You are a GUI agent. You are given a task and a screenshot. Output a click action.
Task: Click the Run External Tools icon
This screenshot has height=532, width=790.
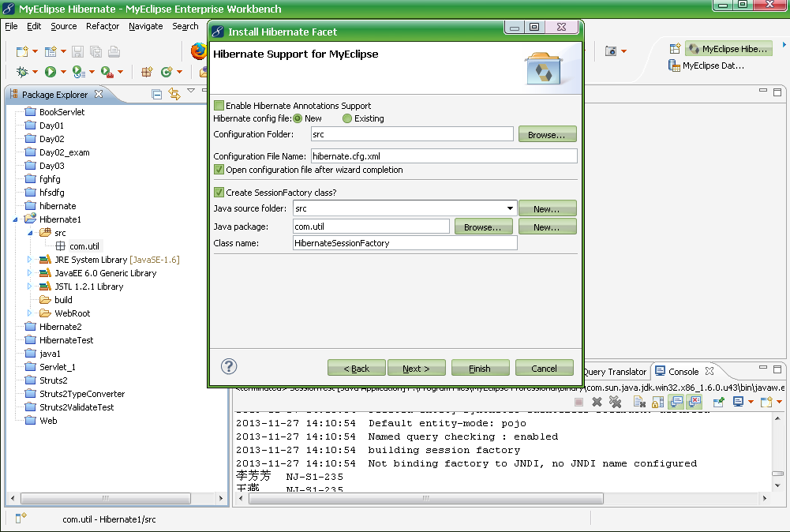(x=107, y=72)
